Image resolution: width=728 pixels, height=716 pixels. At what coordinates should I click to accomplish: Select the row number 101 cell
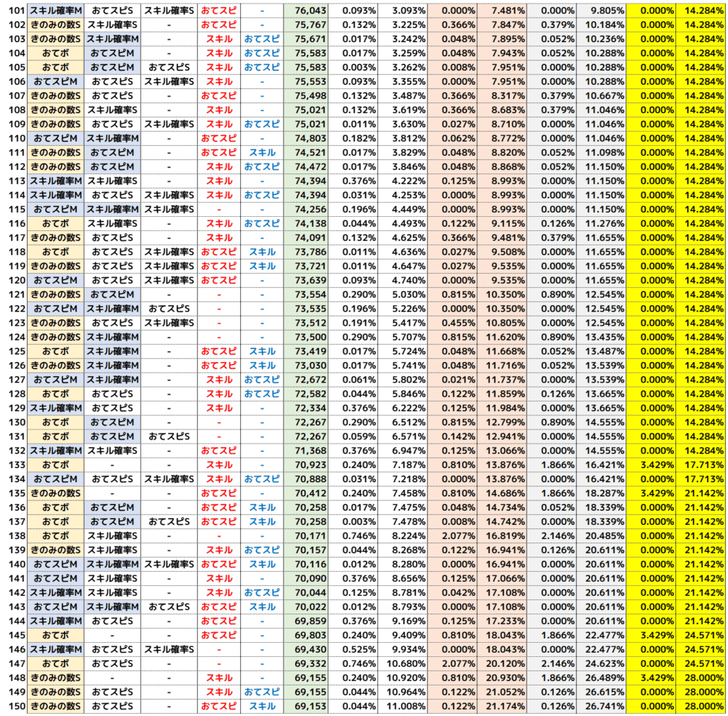coord(14,11)
